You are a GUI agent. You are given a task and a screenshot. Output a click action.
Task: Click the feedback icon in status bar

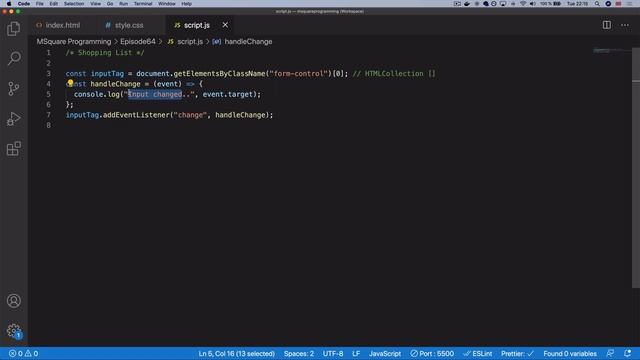[610, 353]
